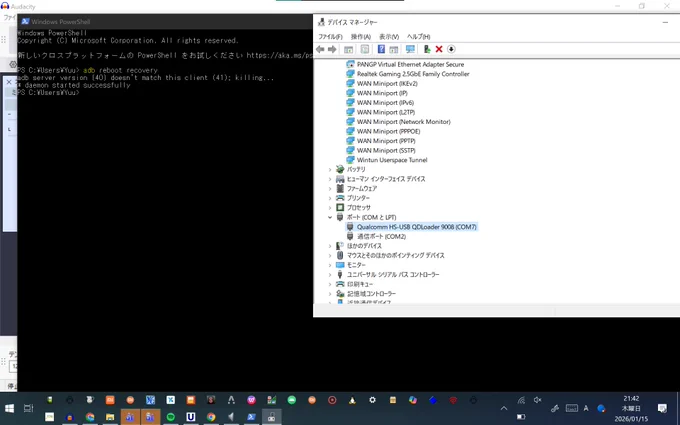Click the Forward arrow in Device Manager toolbar

pyautogui.click(x=332, y=49)
